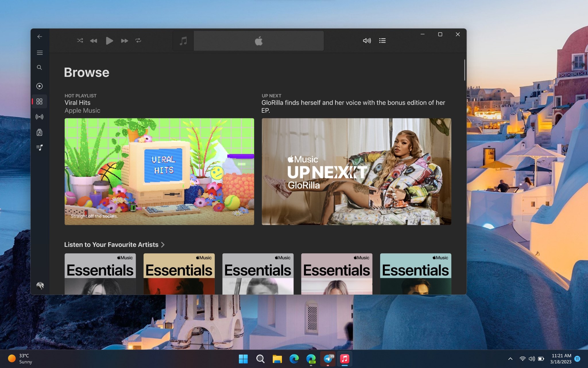Screen dimensions: 588x368
Task: Launch Edge Dev from the taskbar
Action: pos(311,359)
